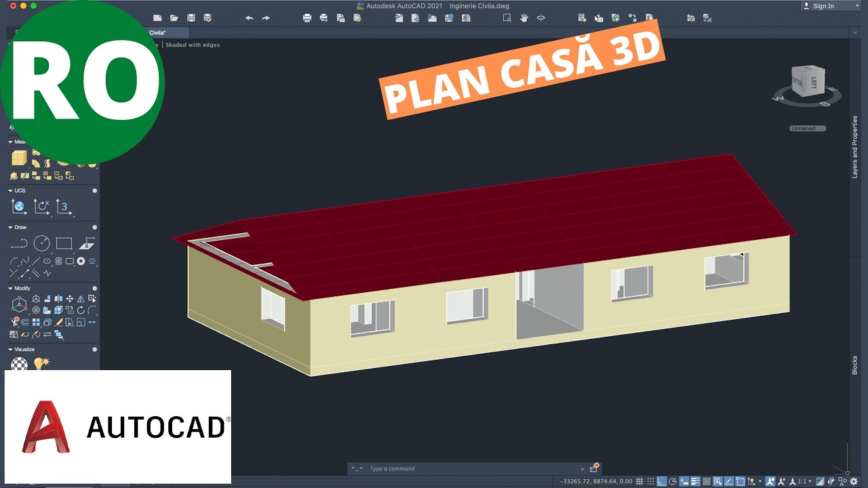Toggle Object Snap square icon in status bar
The width and height of the screenshot is (868, 488).
click(x=740, y=481)
